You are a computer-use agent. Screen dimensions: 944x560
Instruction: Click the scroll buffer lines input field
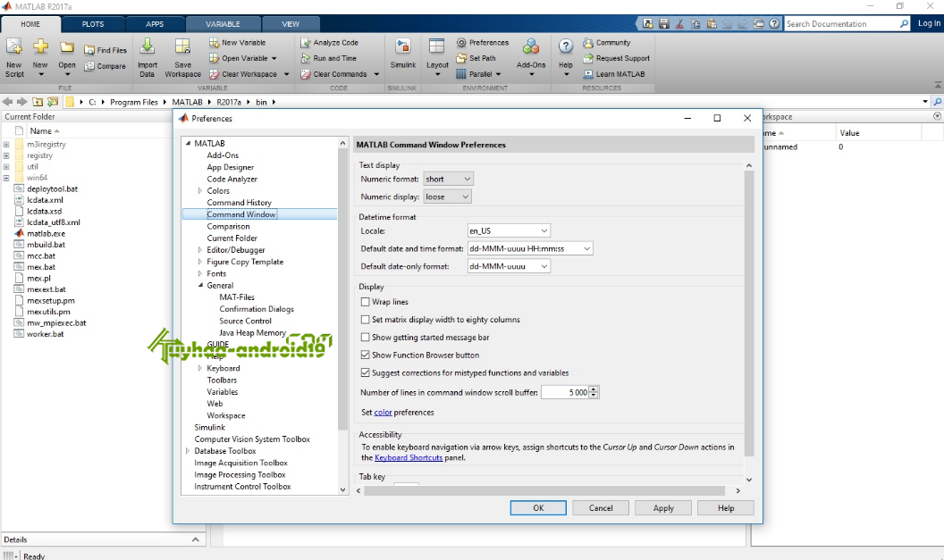pos(565,392)
